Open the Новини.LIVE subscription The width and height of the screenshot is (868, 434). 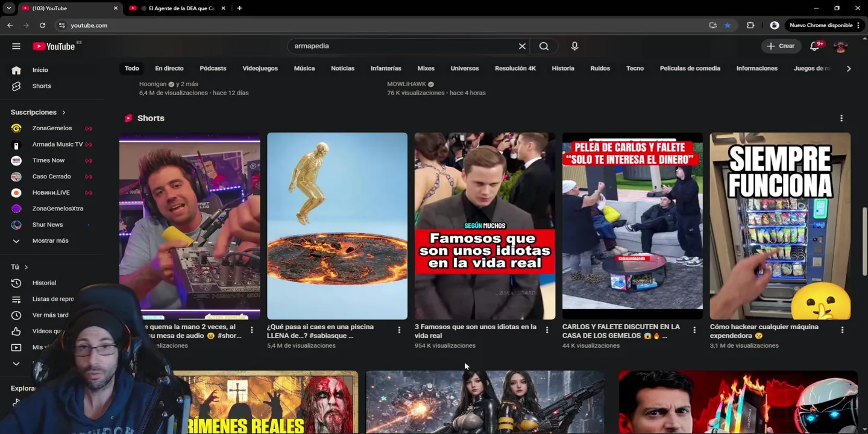52,193
